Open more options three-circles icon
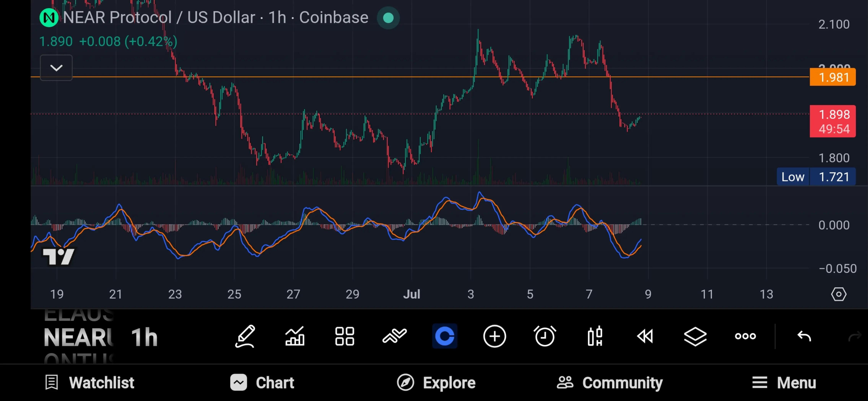Image resolution: width=868 pixels, height=401 pixels. click(745, 336)
